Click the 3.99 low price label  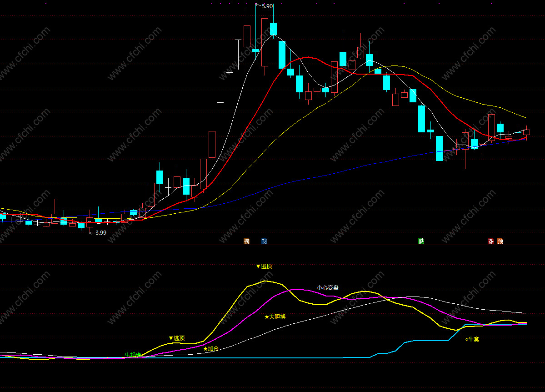click(101, 233)
